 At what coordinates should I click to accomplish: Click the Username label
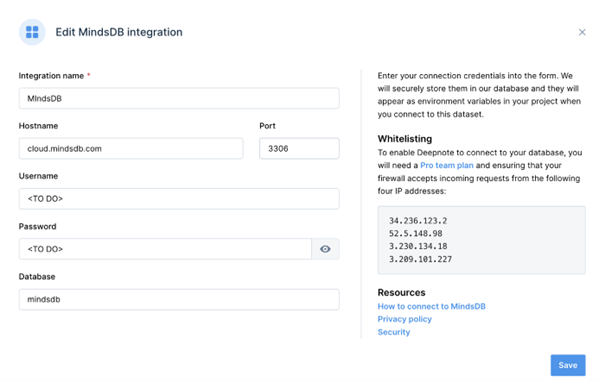pyautogui.click(x=38, y=176)
